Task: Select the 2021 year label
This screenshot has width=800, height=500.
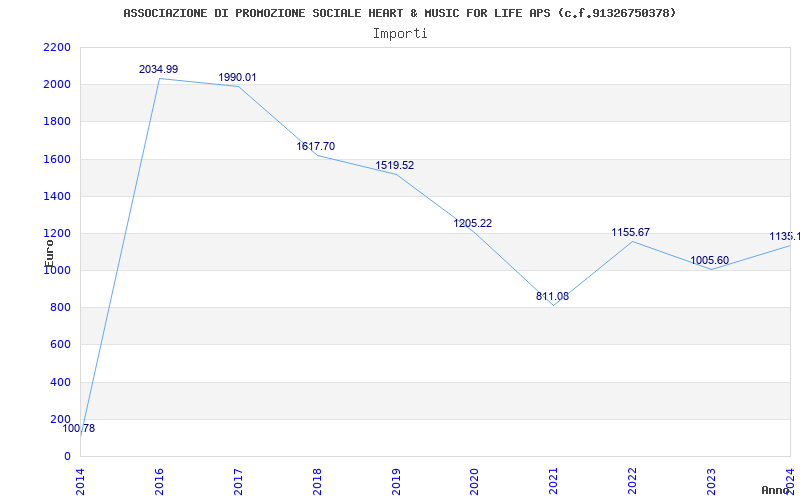Action: coord(553,482)
